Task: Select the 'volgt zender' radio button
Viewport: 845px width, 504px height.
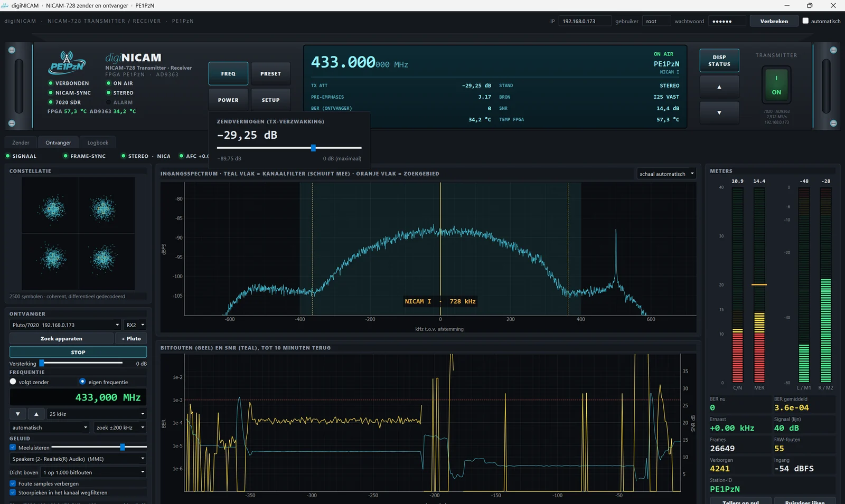Action: tap(13, 382)
